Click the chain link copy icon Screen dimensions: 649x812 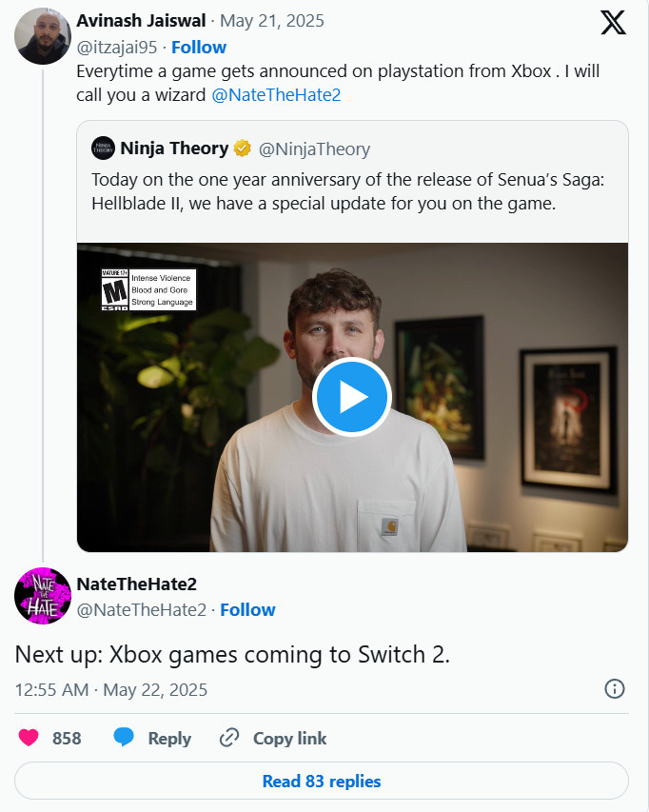click(228, 738)
